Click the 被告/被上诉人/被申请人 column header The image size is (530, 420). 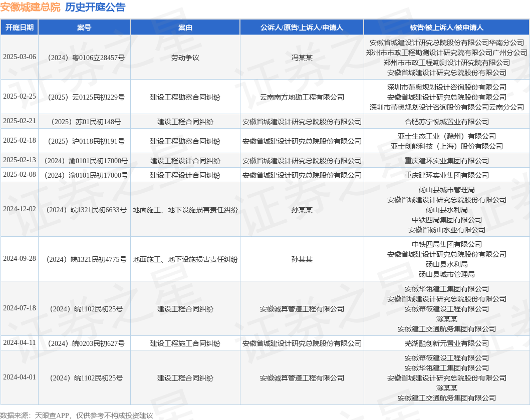click(446, 28)
